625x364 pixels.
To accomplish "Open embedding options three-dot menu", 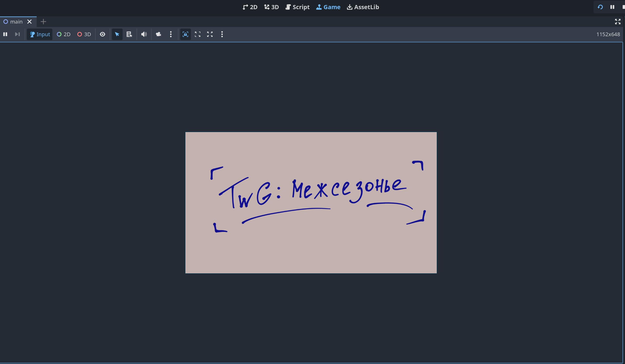I will tap(222, 34).
